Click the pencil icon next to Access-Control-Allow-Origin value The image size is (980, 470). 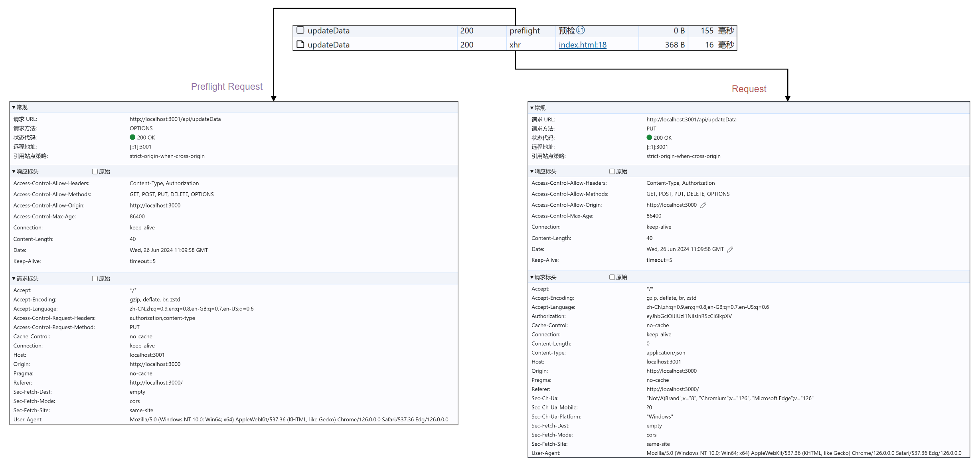[703, 205]
